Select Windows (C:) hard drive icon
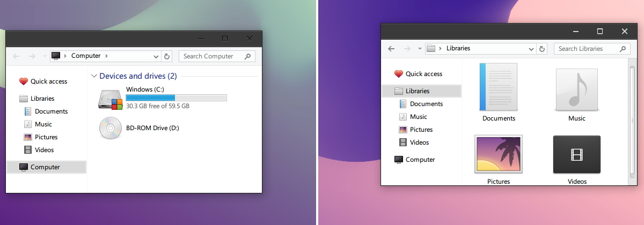 111,100
